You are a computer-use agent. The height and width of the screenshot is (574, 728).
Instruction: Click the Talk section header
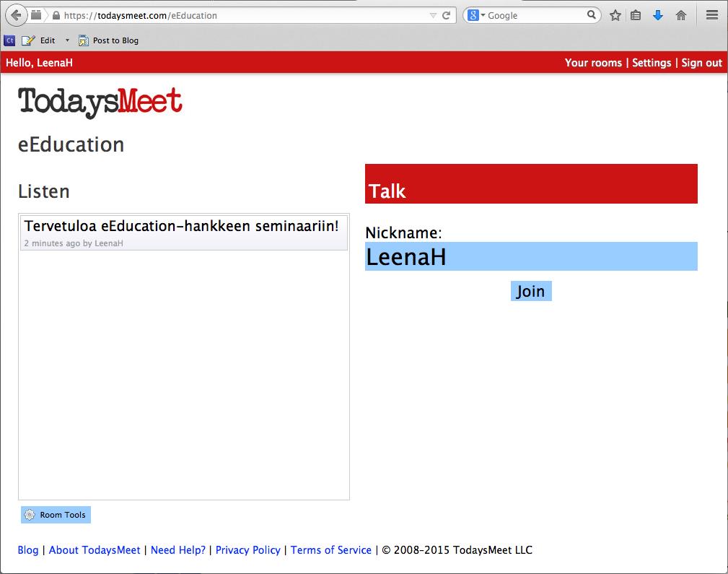click(x=531, y=183)
